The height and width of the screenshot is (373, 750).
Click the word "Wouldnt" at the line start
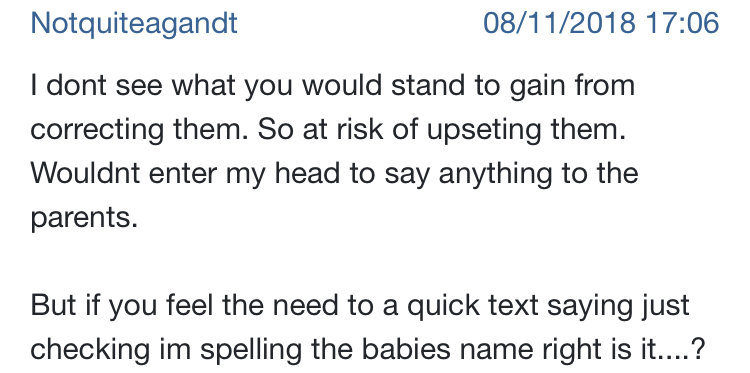[x=86, y=174]
